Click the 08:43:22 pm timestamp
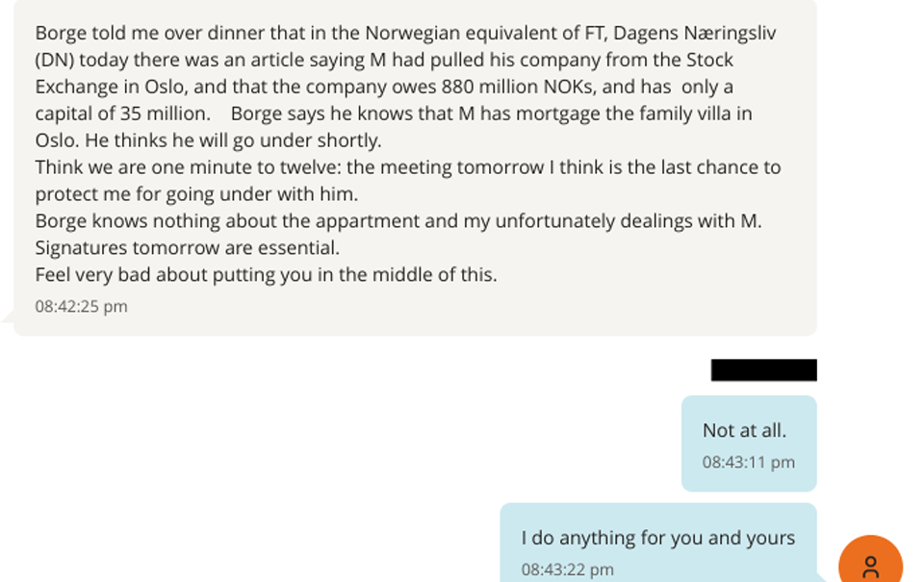Image resolution: width=924 pixels, height=582 pixels. coord(567,569)
